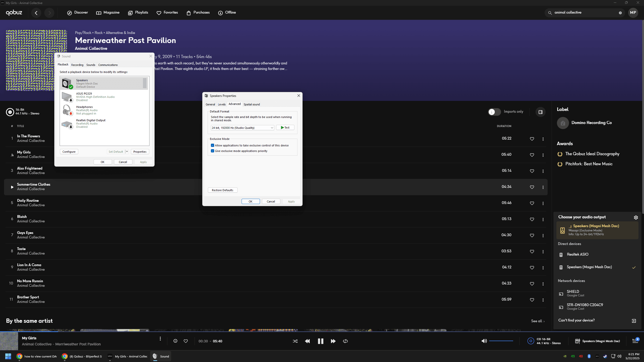
Task: Switch to the Recording tab in Sound
Action: tap(77, 65)
